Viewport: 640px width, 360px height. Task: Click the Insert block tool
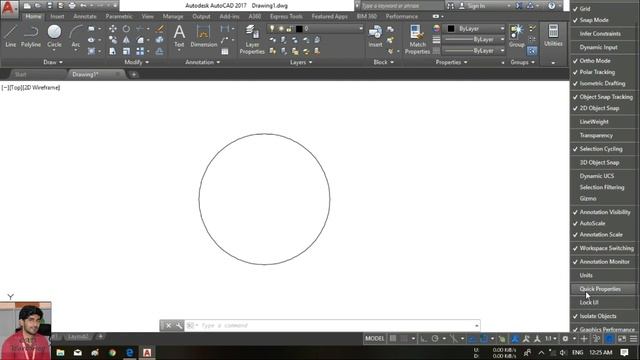tap(375, 36)
